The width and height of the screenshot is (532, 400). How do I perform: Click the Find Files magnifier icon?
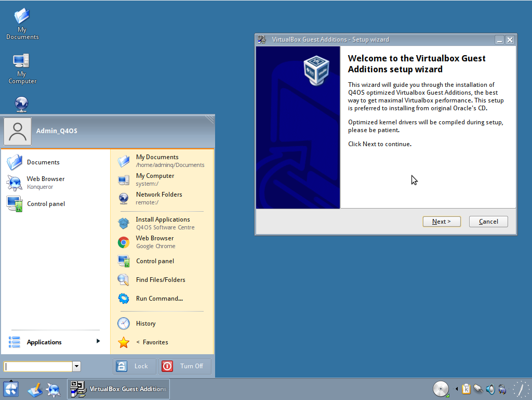click(124, 280)
